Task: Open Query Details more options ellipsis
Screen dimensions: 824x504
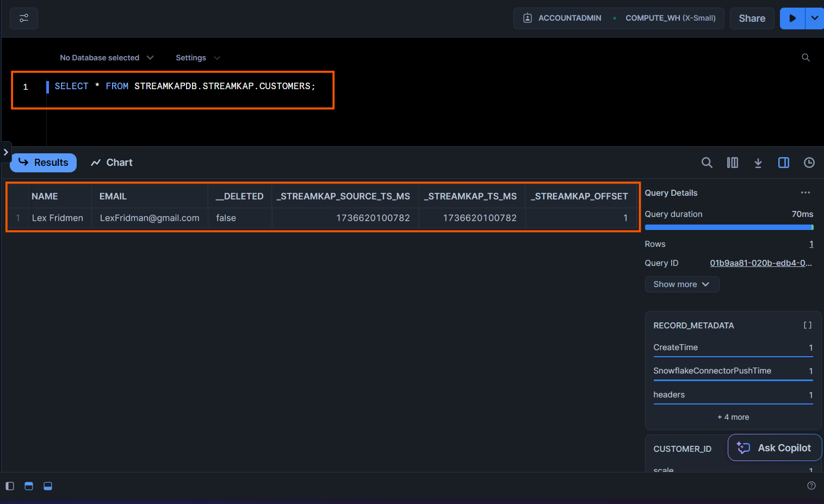Action: click(x=805, y=193)
